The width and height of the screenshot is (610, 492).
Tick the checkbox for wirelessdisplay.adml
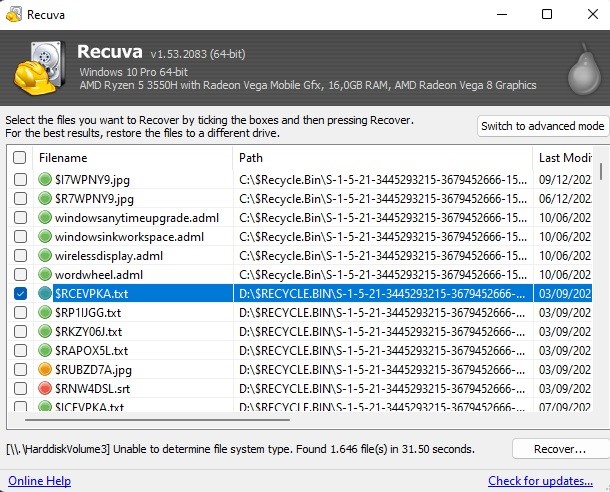tap(20, 256)
